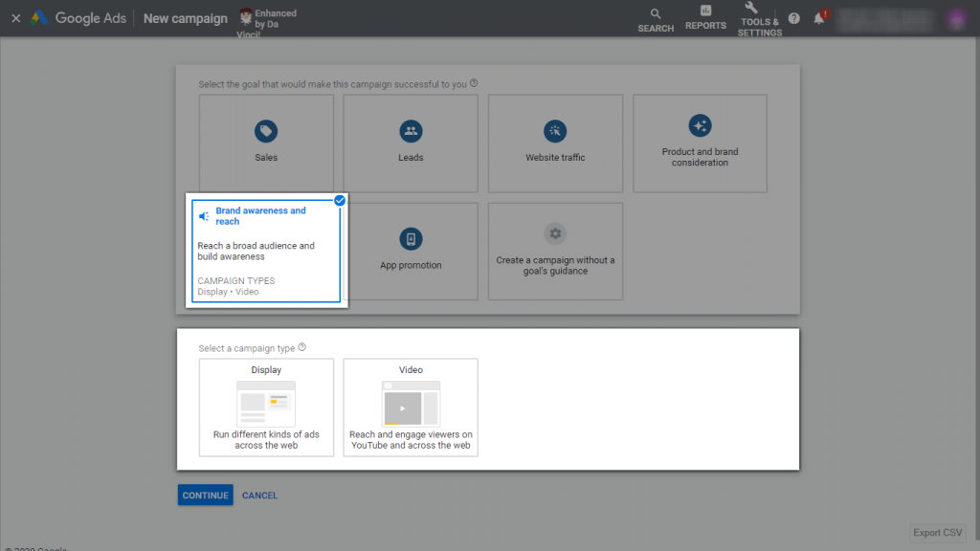
Task: Select the Display campaign type heading
Action: tap(266, 370)
